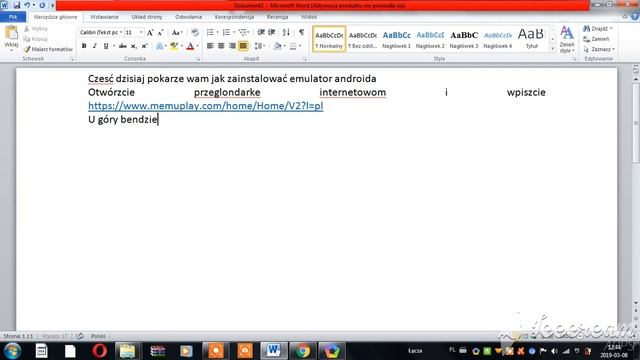Align text left

point(210,46)
